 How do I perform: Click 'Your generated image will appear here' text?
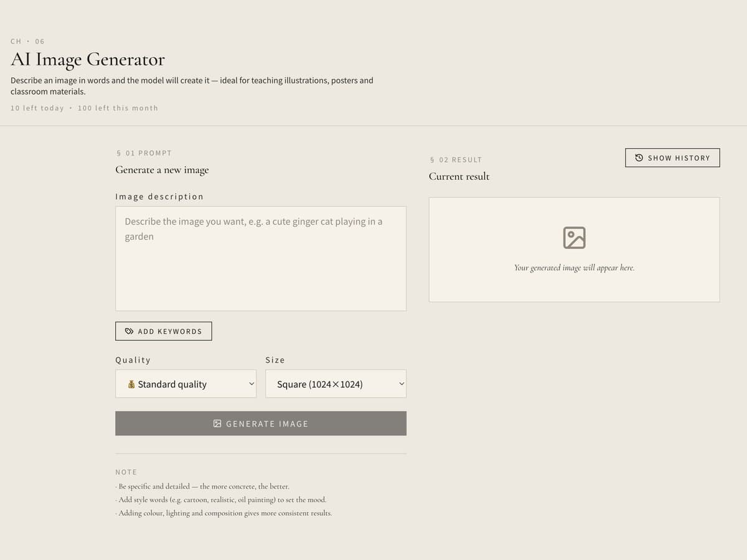[x=574, y=268]
